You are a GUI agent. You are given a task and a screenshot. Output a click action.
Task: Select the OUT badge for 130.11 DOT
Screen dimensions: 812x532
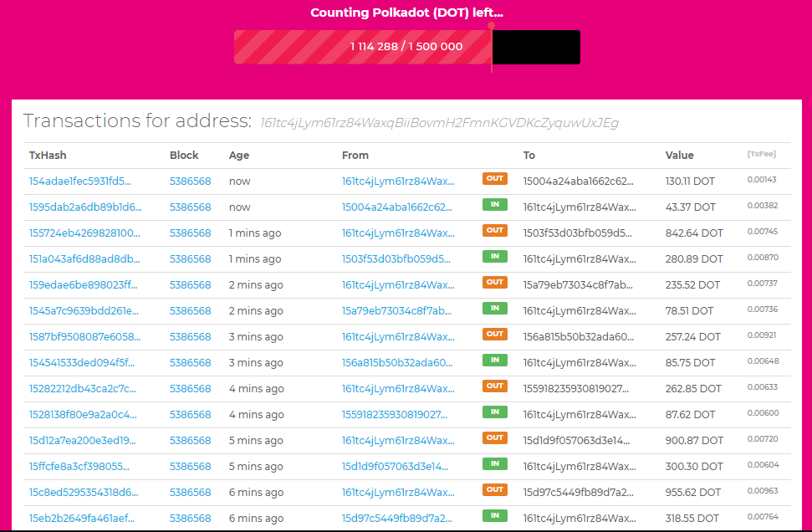[494, 179]
